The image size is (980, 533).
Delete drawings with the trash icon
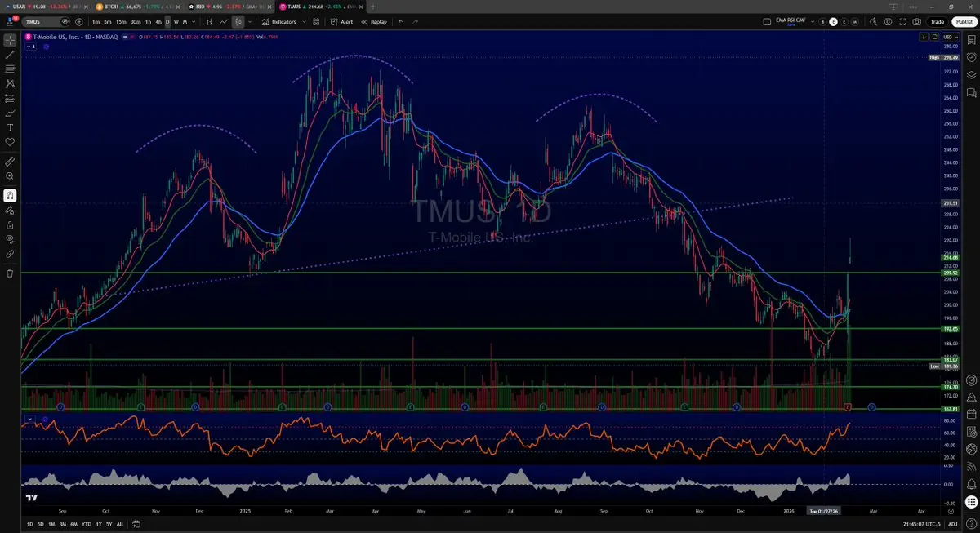pos(10,273)
